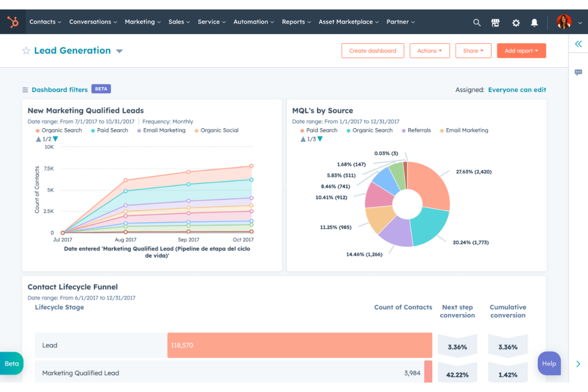Click the HubSpot sprocket logo
588x392 pixels.
(13, 22)
